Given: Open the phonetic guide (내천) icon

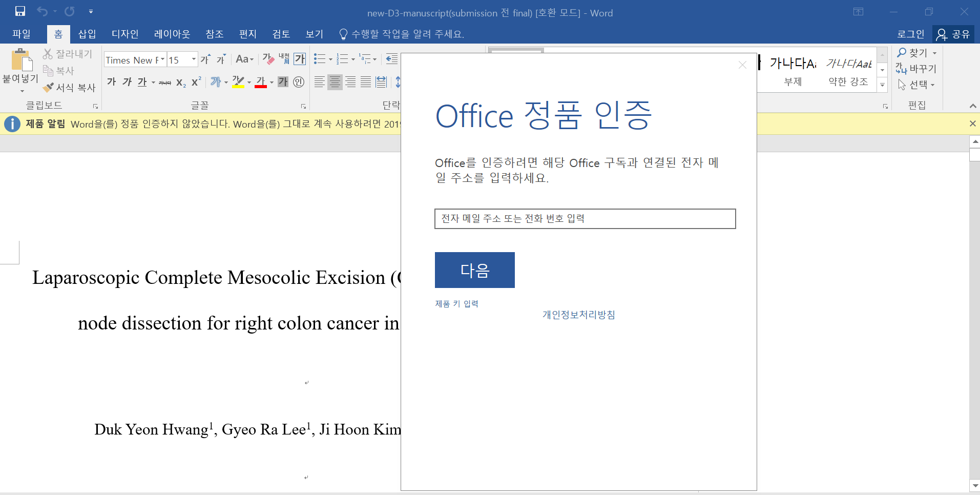Looking at the screenshot, I should (x=284, y=59).
